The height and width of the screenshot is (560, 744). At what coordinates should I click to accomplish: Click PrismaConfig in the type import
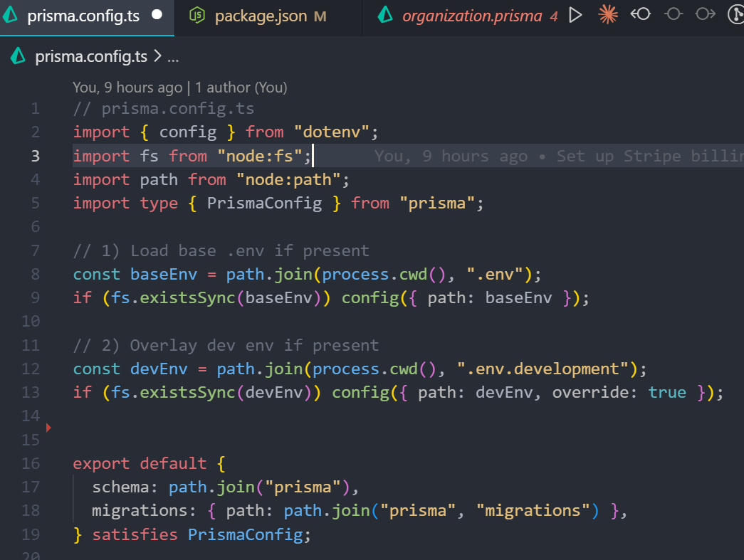pos(264,204)
